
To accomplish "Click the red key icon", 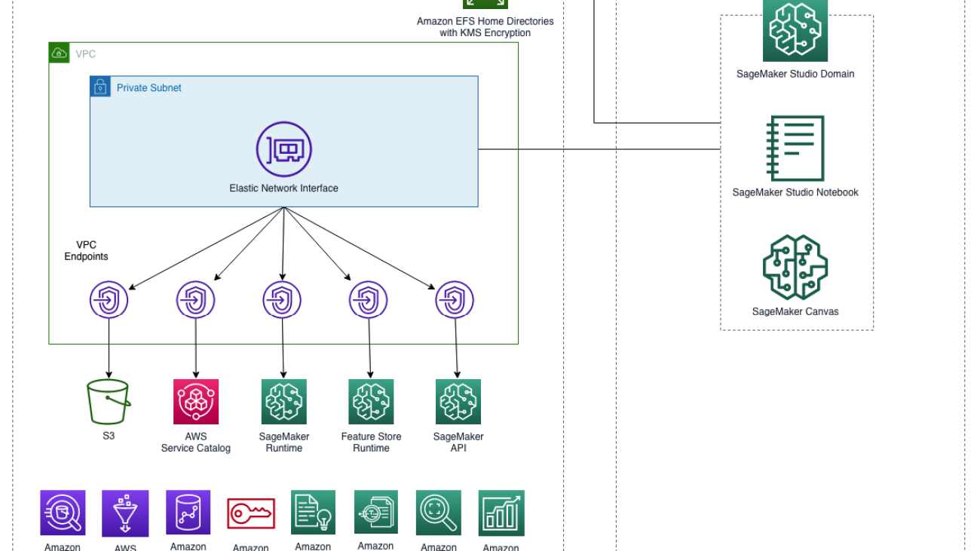I will (x=251, y=514).
